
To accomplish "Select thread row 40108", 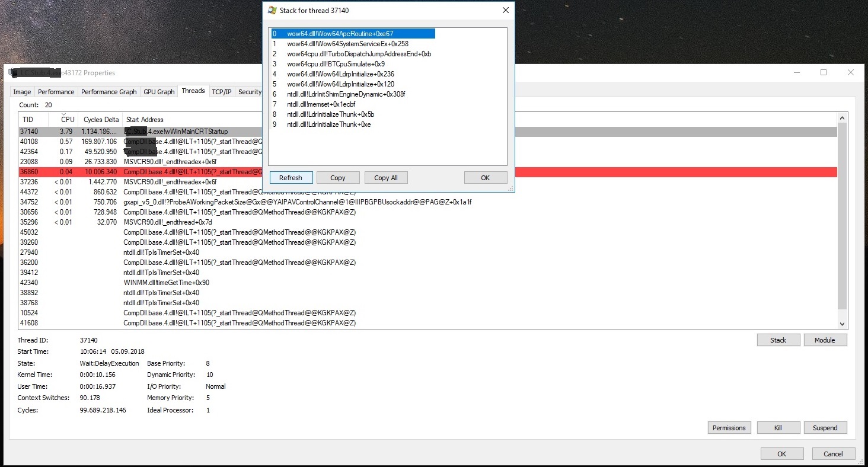I will pyautogui.click(x=427, y=142).
